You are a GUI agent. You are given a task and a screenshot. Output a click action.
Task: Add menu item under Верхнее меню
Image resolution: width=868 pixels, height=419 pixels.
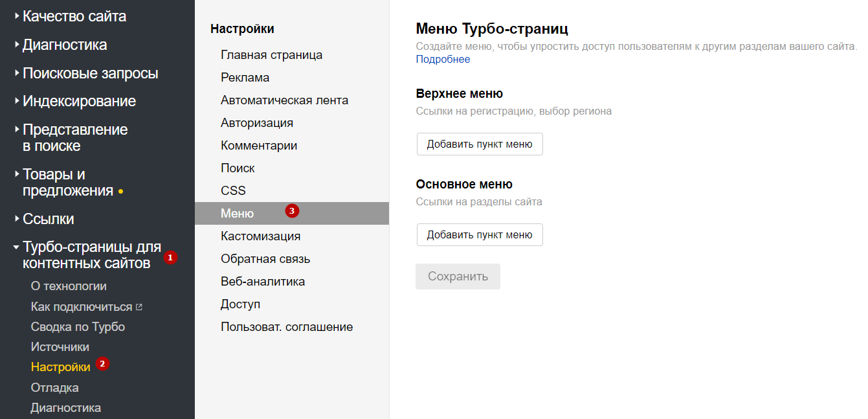coord(479,144)
